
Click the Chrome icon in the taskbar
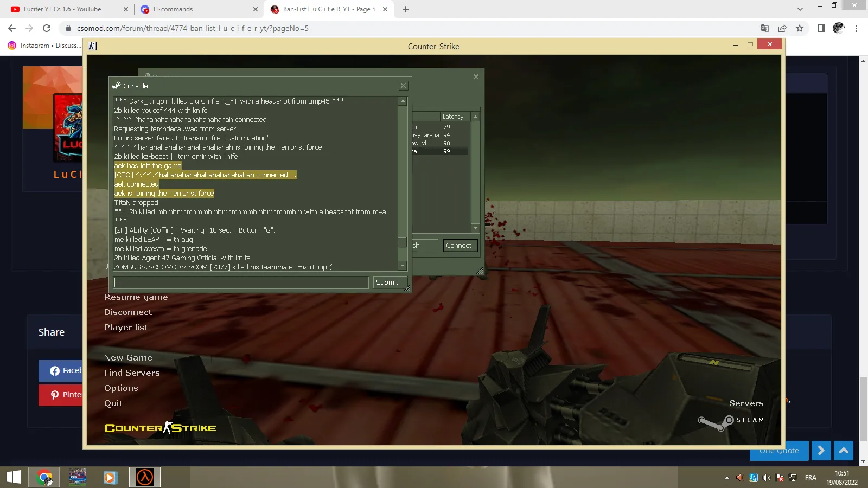44,477
